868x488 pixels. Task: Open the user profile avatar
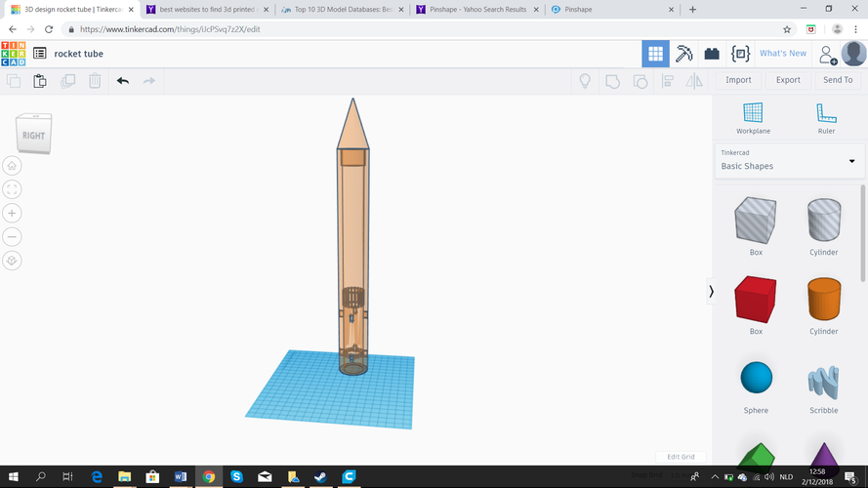[853, 54]
